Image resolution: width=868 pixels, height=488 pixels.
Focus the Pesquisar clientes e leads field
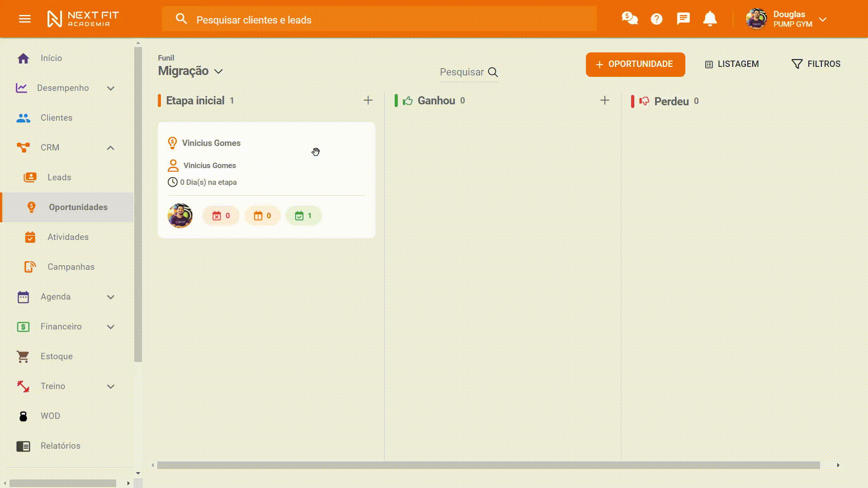click(x=380, y=20)
